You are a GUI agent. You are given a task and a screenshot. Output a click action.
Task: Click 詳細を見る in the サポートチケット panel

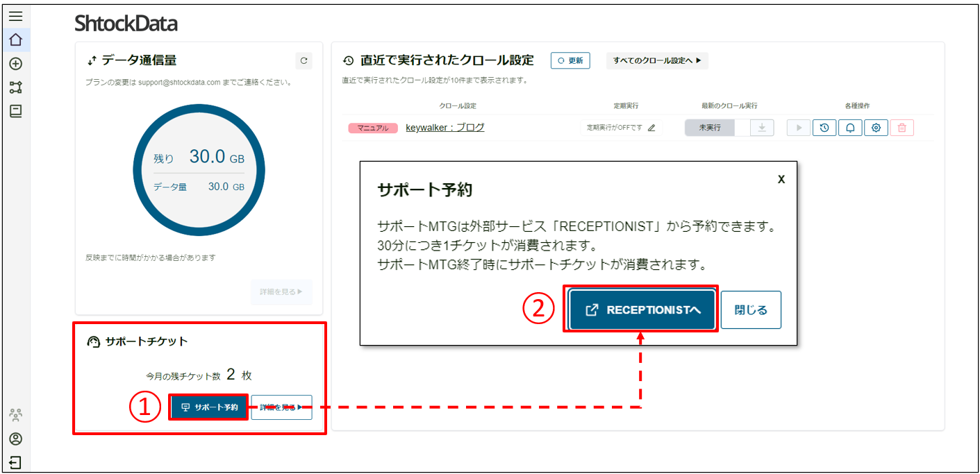[281, 407]
